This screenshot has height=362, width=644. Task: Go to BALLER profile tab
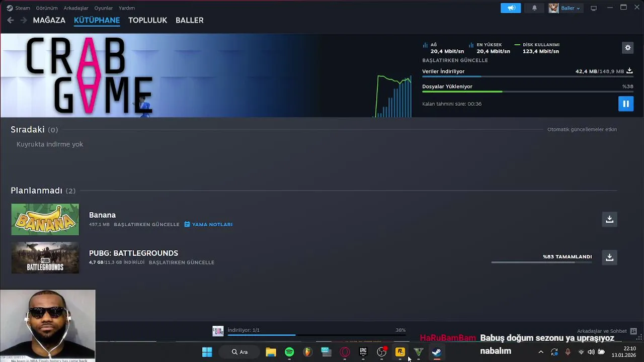[x=190, y=20]
